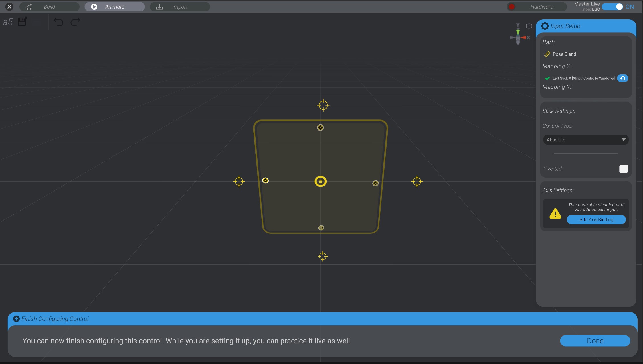Click the Done button
Image resolution: width=643 pixels, height=364 pixels.
pos(595,341)
